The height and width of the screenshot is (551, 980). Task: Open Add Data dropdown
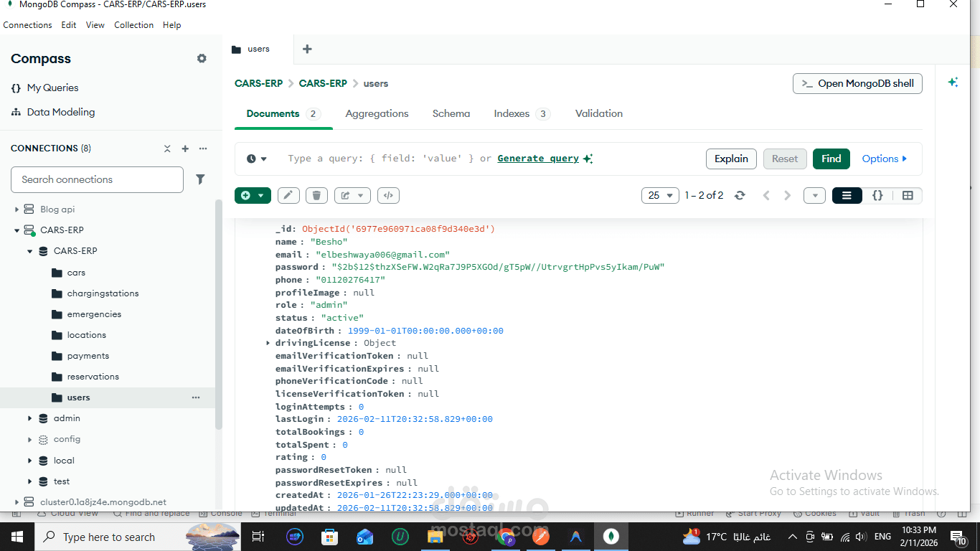click(x=253, y=195)
